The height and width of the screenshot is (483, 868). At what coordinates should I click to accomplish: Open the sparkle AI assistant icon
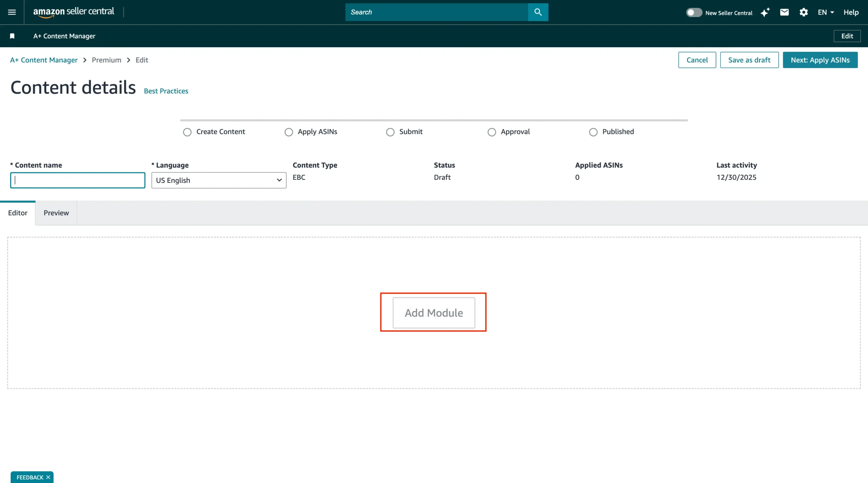pos(765,13)
